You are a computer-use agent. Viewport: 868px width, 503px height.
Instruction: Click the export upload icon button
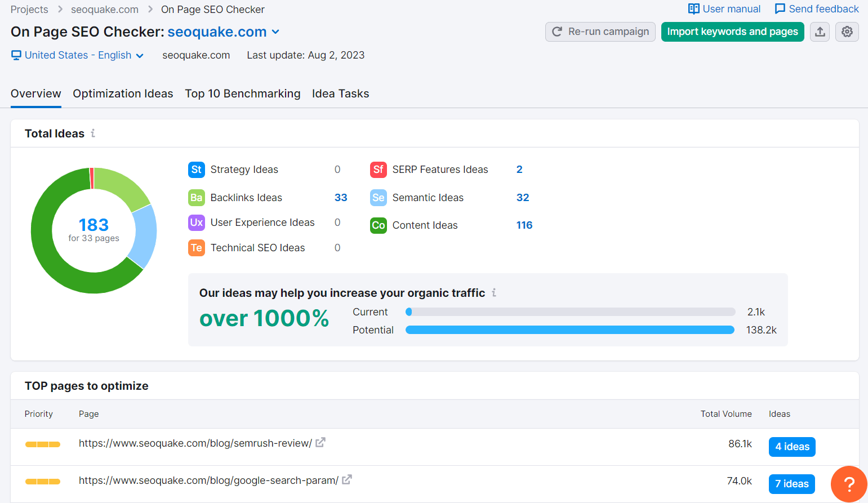[820, 32]
